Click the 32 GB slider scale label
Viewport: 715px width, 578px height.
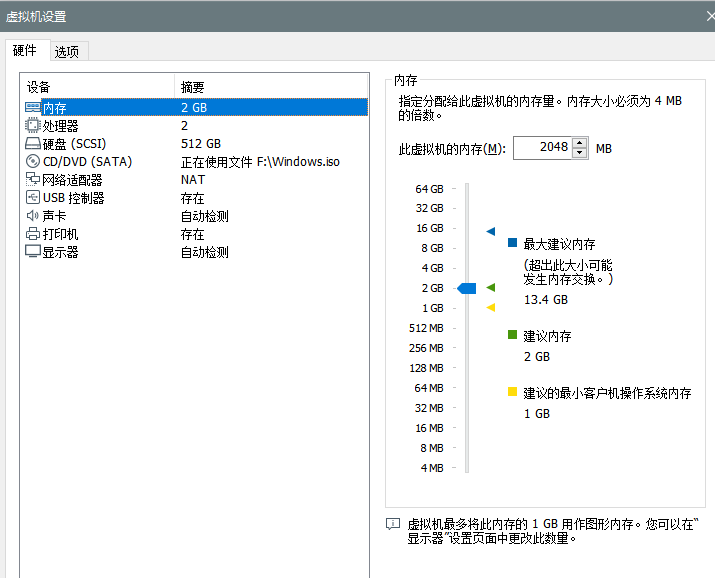coord(430,208)
